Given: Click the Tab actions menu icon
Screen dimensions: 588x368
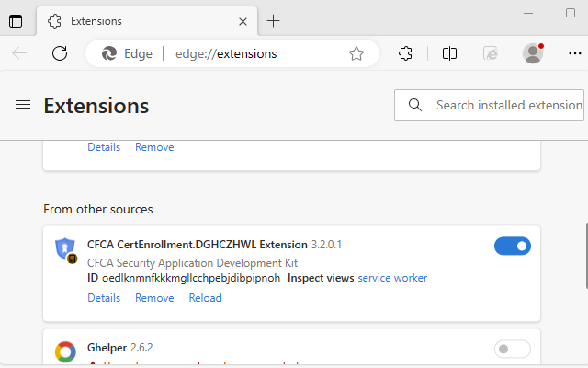Looking at the screenshot, I should pyautogui.click(x=16, y=21).
